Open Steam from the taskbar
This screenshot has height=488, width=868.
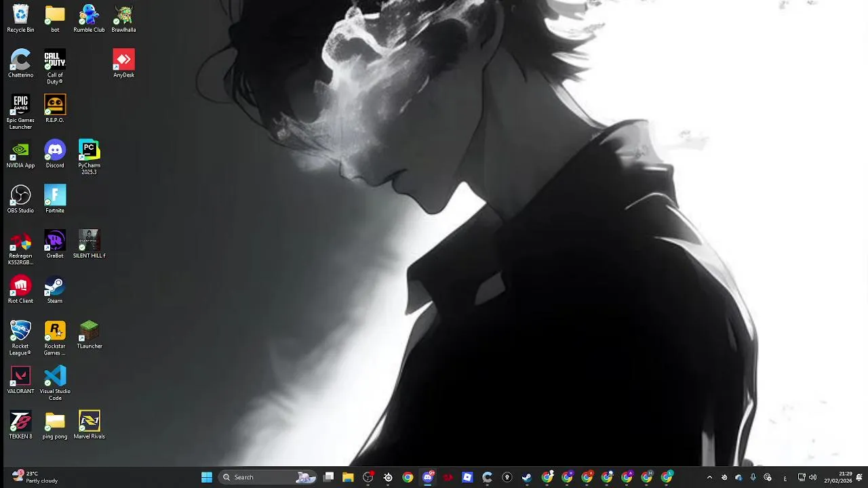527,477
